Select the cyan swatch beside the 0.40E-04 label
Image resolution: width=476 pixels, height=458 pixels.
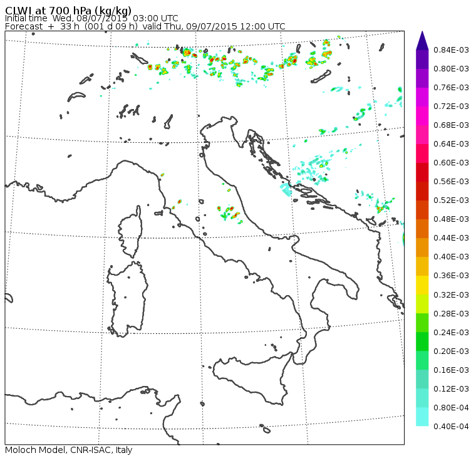point(422,417)
